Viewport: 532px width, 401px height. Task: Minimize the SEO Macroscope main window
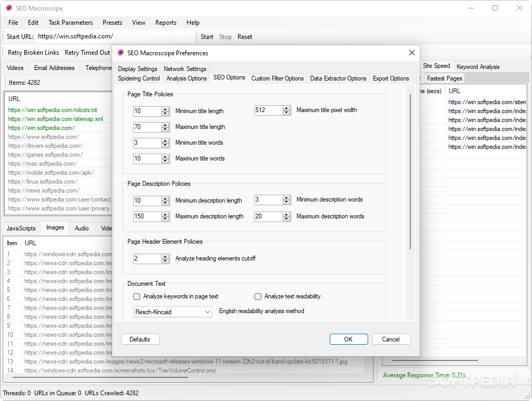click(471, 8)
